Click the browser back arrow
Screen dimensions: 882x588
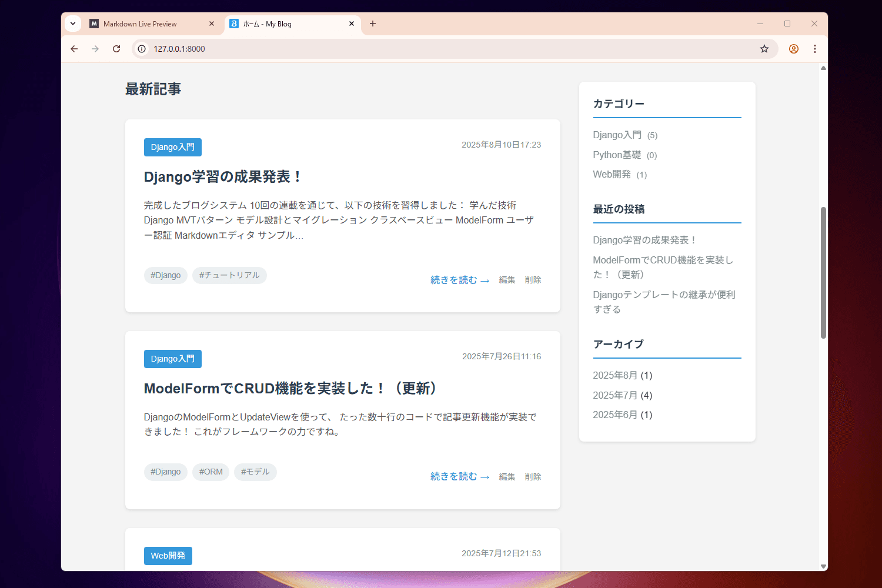pyautogui.click(x=74, y=49)
